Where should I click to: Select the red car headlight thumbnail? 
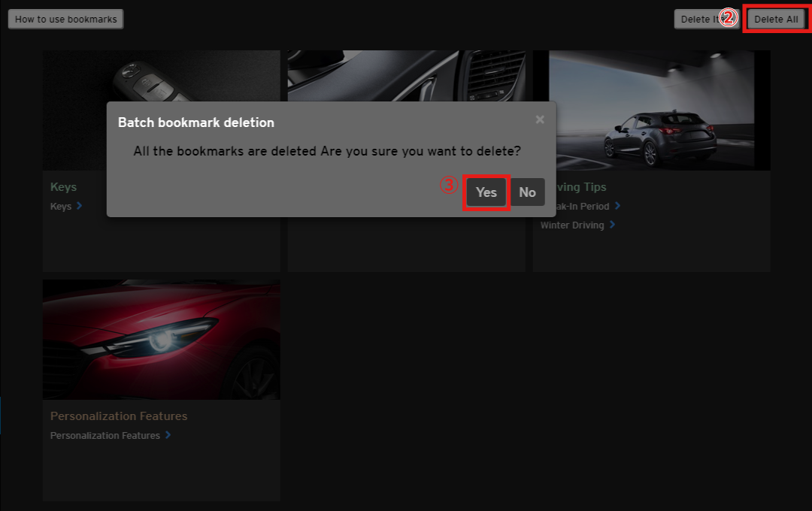tap(161, 340)
